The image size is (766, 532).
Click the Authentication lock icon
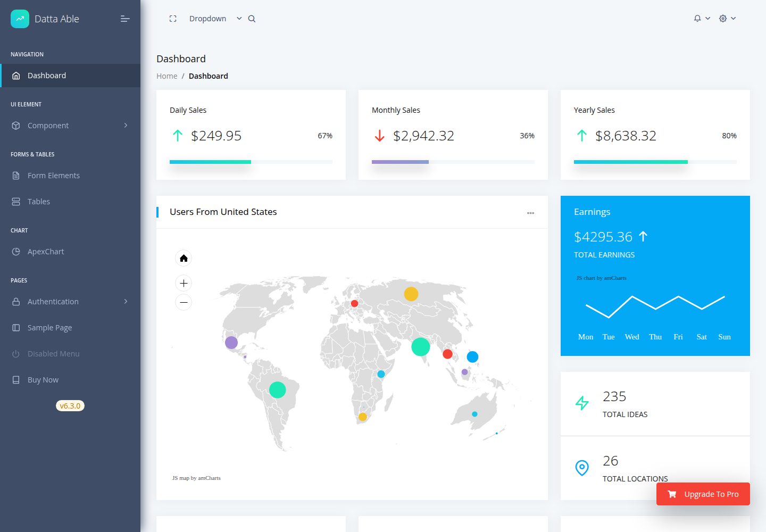(x=16, y=302)
